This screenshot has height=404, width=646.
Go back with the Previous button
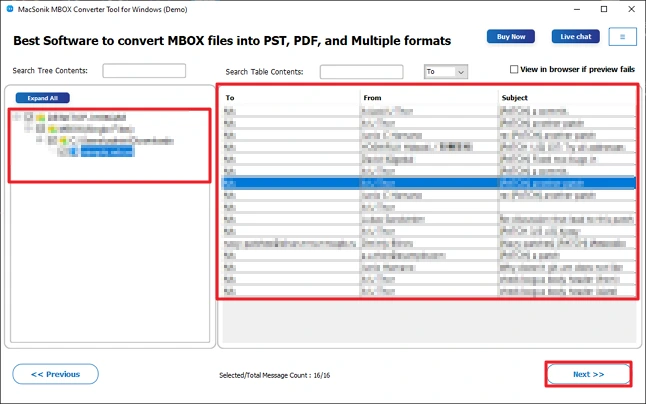click(x=56, y=374)
